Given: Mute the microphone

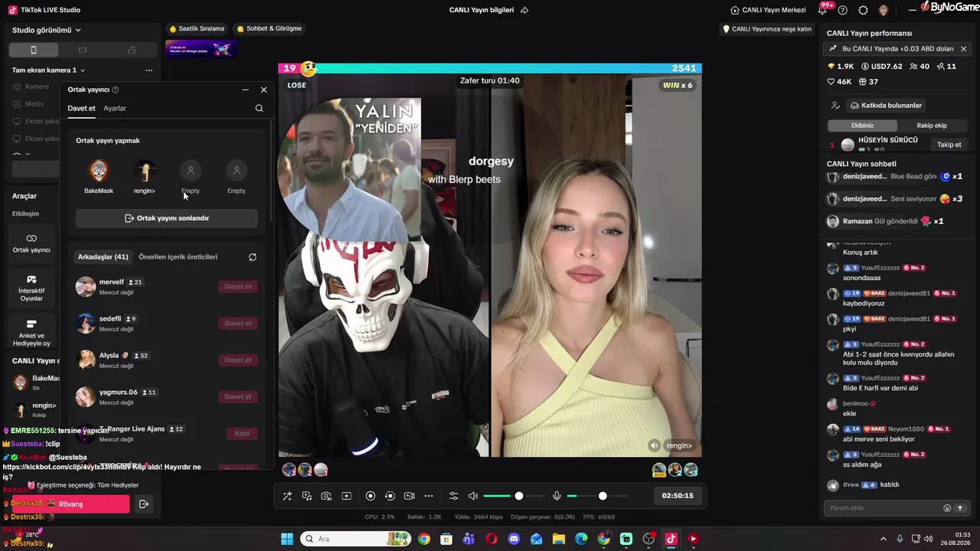Looking at the screenshot, I should point(557,496).
